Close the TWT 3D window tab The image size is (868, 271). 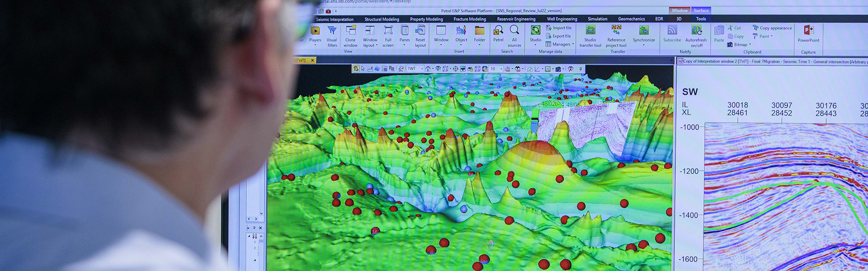point(312,60)
